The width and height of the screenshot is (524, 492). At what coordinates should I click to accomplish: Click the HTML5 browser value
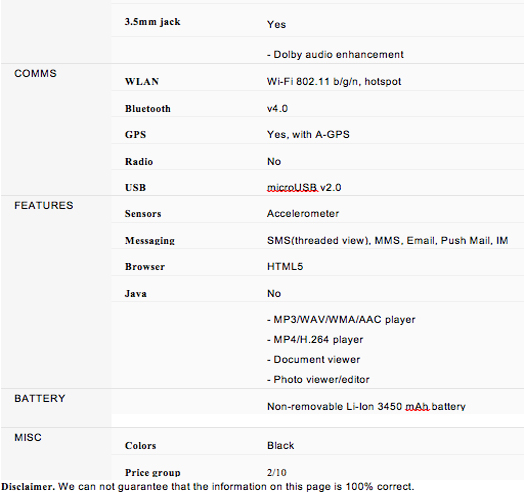(285, 266)
